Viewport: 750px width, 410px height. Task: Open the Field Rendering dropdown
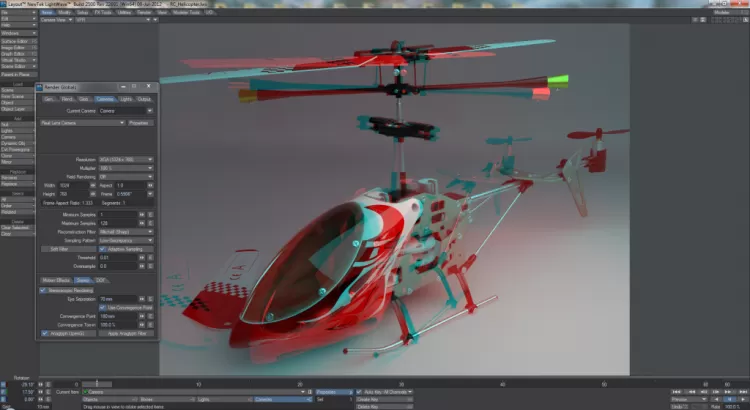(x=126, y=177)
